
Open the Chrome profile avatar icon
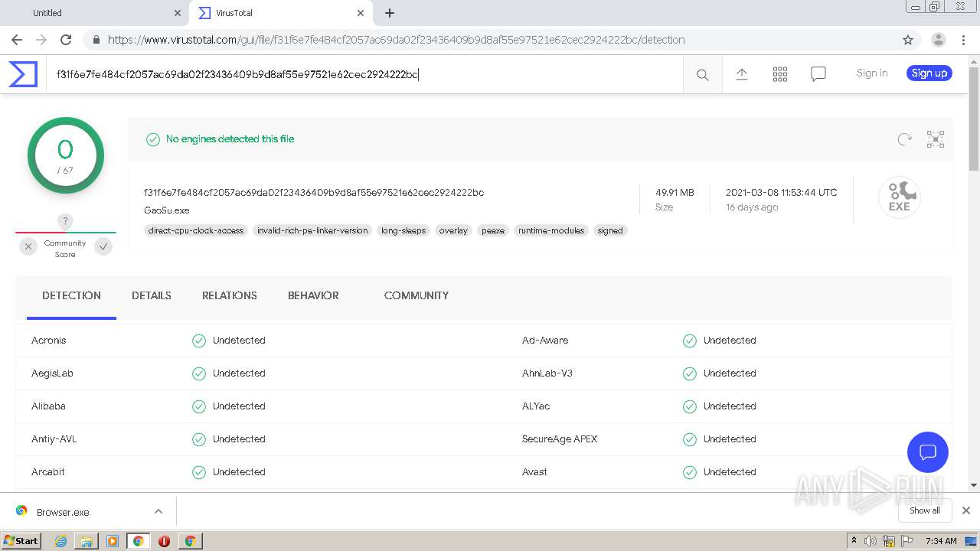[939, 40]
